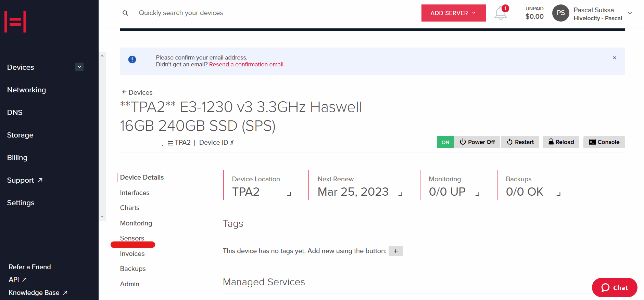The height and width of the screenshot is (300, 644).
Task: Open the Chat widget
Action: [615, 288]
